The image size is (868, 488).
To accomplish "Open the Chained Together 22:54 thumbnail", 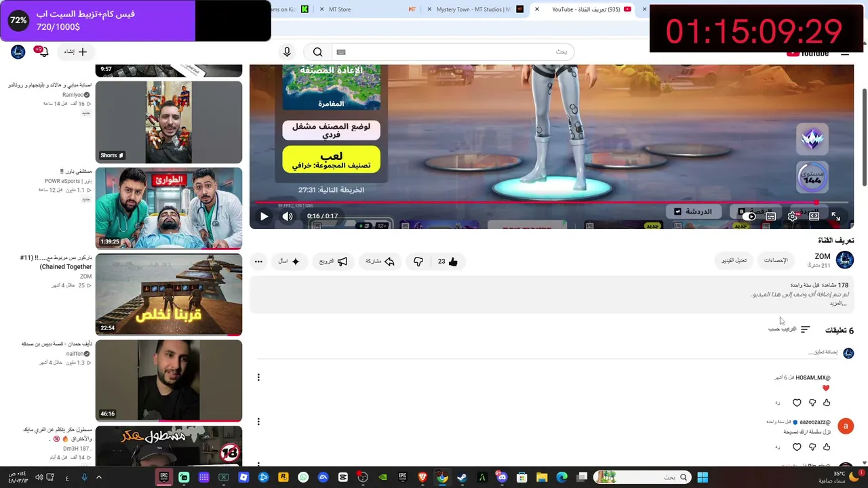I will [169, 295].
